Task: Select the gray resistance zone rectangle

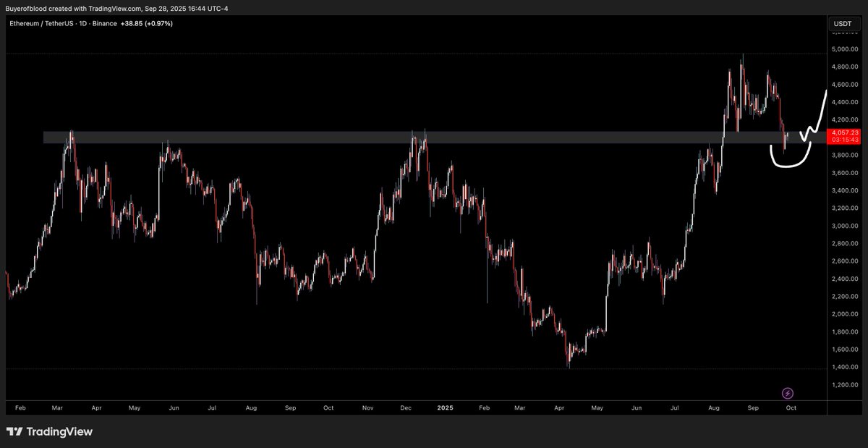Action: (434, 138)
